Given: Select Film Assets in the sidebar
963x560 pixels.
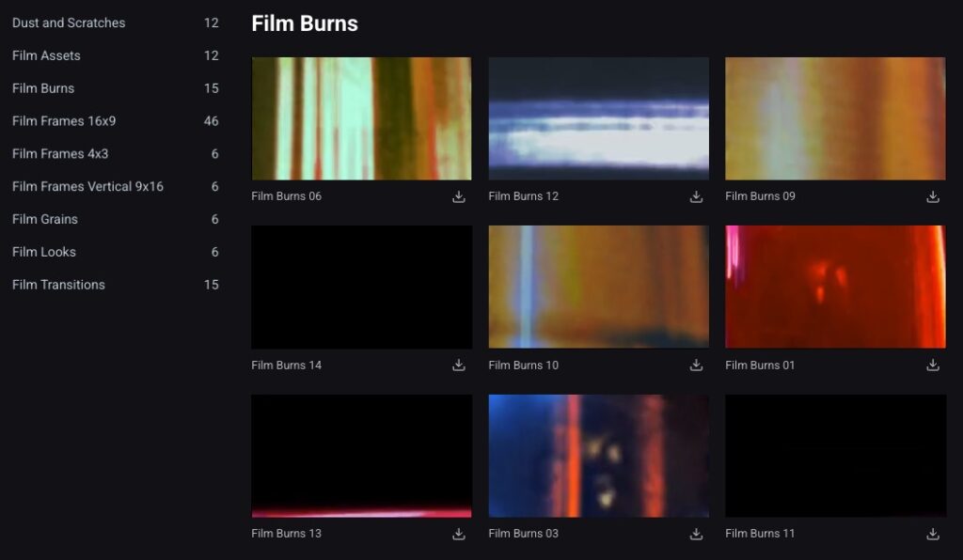Looking at the screenshot, I should pos(46,55).
